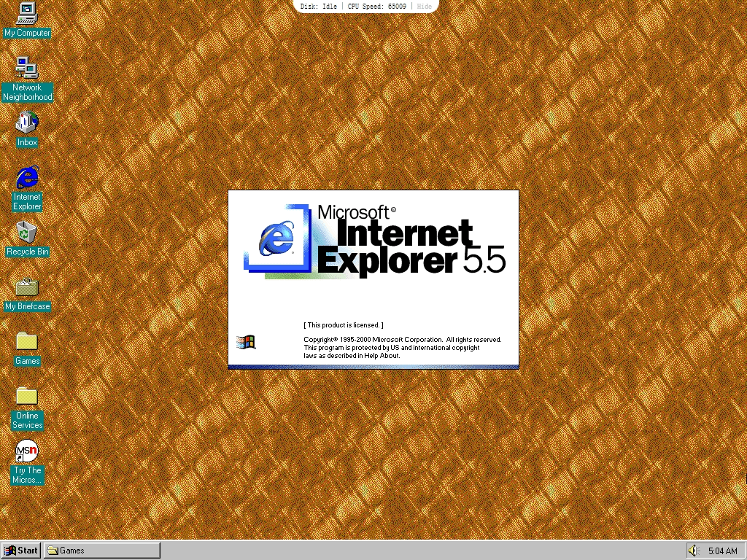Open the Start menu
This screenshot has height=560, width=747.
(x=21, y=551)
